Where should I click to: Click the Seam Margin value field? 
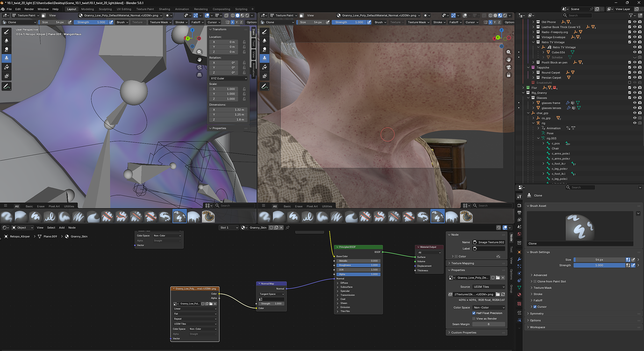489,324
